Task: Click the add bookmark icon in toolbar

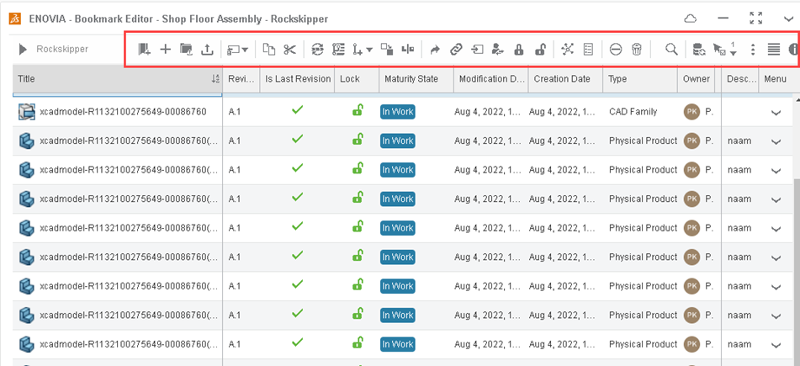Action: (144, 49)
